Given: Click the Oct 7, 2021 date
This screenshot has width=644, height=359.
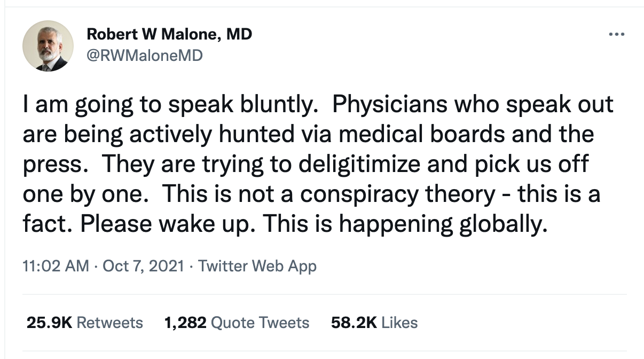Looking at the screenshot, I should (144, 266).
